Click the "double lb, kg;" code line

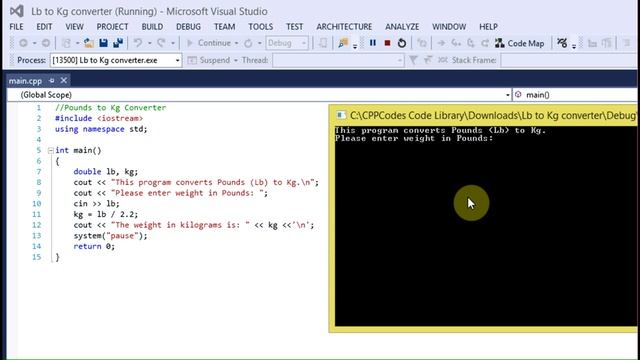106,171
